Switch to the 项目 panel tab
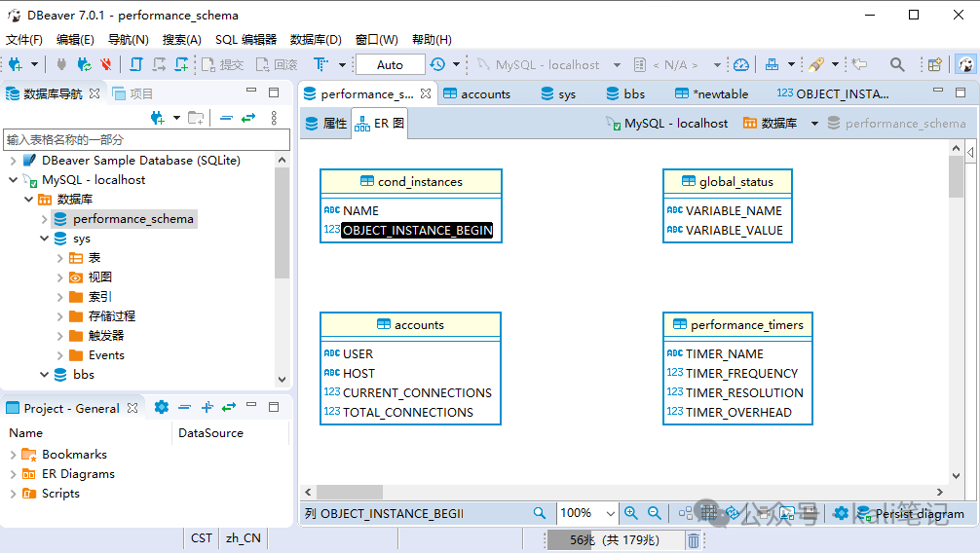This screenshot has height=553, width=980. coord(132,93)
